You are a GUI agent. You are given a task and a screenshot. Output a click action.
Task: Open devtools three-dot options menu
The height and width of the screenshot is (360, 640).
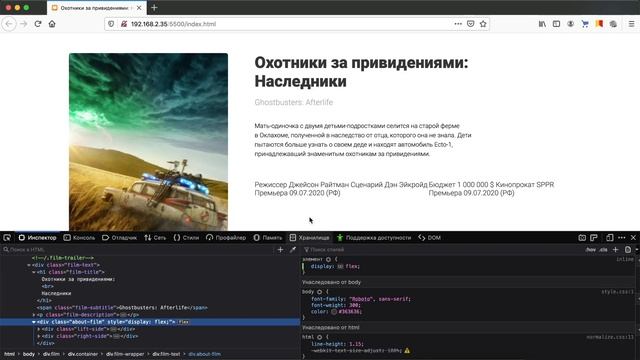coord(622,238)
